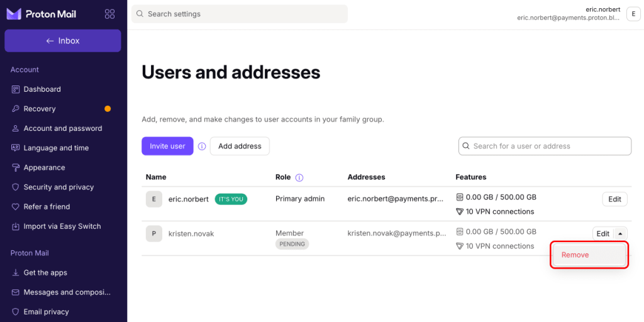Viewport: 644px width, 322px height.
Task: Click the info icon beside Role header
Action: [x=299, y=177]
